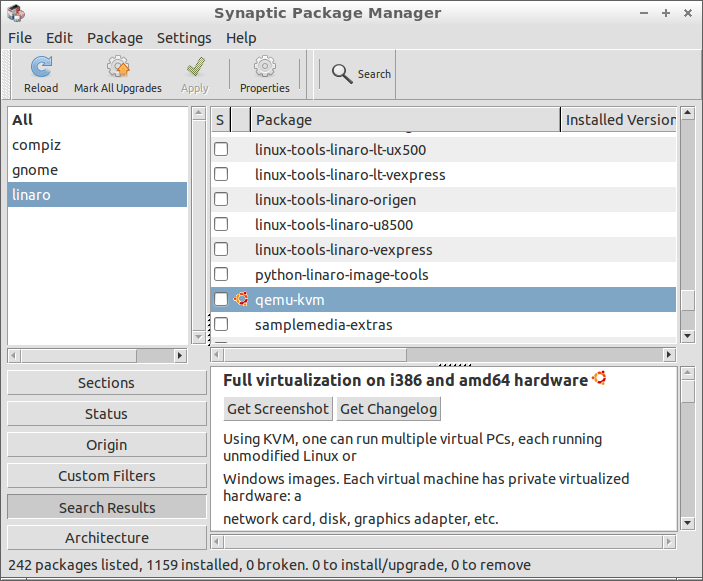This screenshot has height=581, width=703.
Task: Select 'All' in the filter list
Action: 97,120
